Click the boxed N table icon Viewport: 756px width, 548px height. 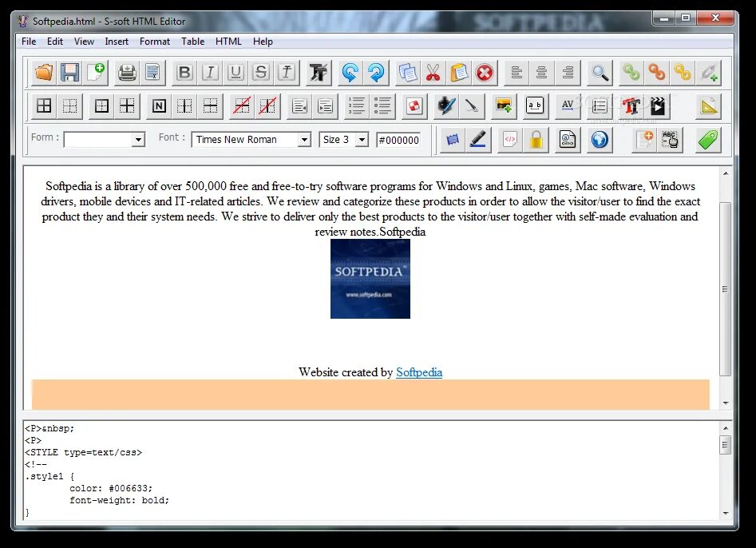tap(159, 105)
